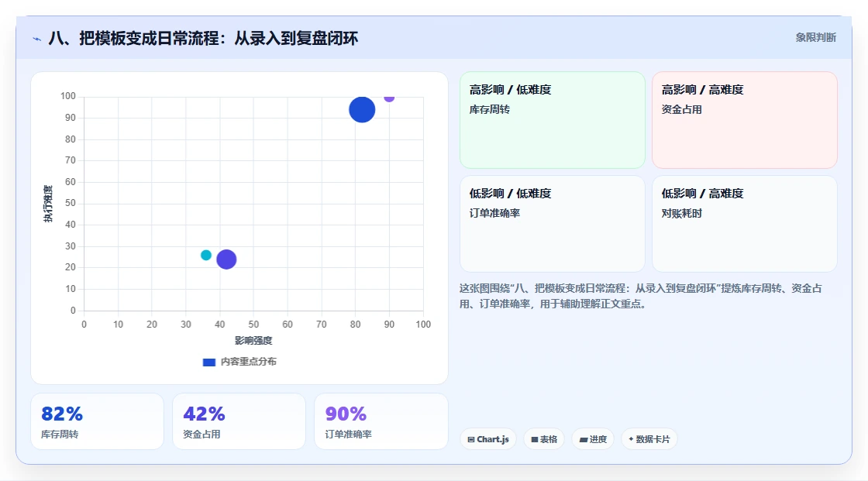Open the 低影响 / 低难度 quadrant card
Image resolution: width=868 pixels, height=481 pixels.
pyautogui.click(x=553, y=224)
